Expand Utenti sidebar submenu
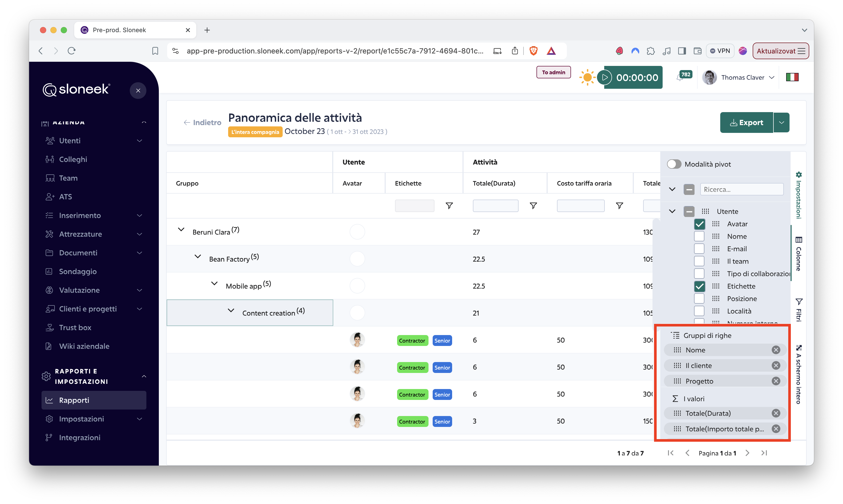843x504 pixels. 140,141
